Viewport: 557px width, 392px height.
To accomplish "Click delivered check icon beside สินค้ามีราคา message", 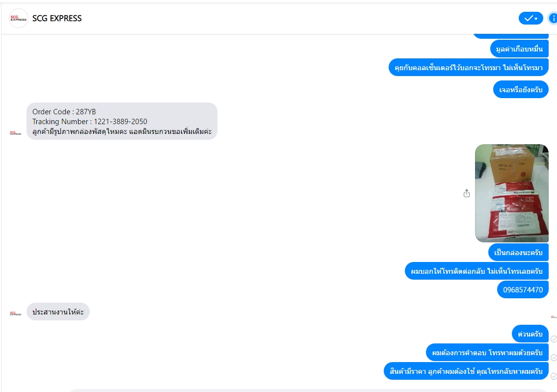I will 554,376.
